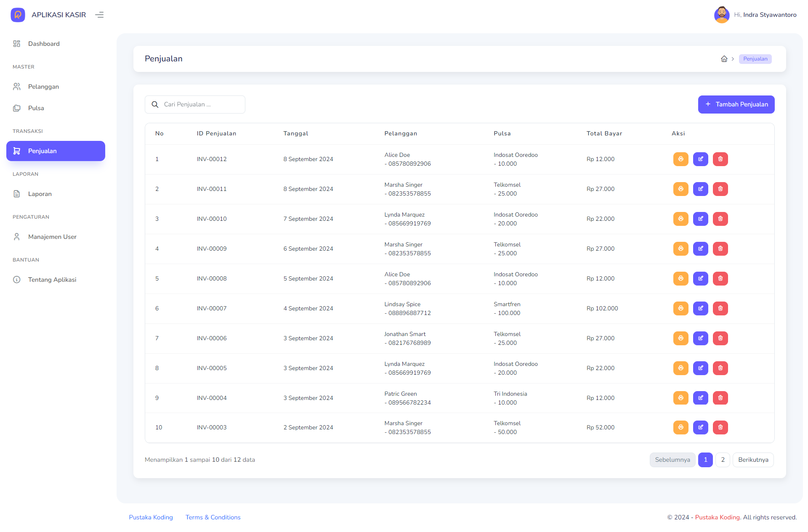Screen dimensions: 808x532
Task: Open Manajemen User settings
Action: (x=52, y=237)
